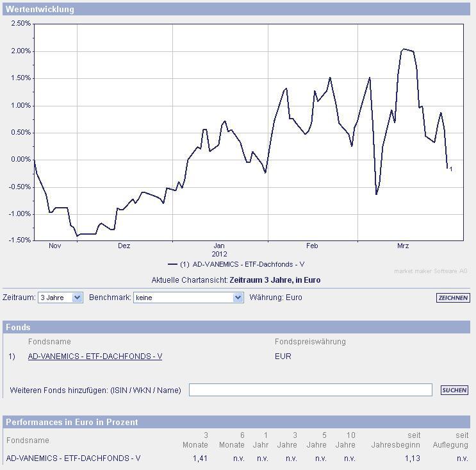Click the Performances in Euro in Prozent header
Viewport: 476px width, 470px height.
pos(236,422)
